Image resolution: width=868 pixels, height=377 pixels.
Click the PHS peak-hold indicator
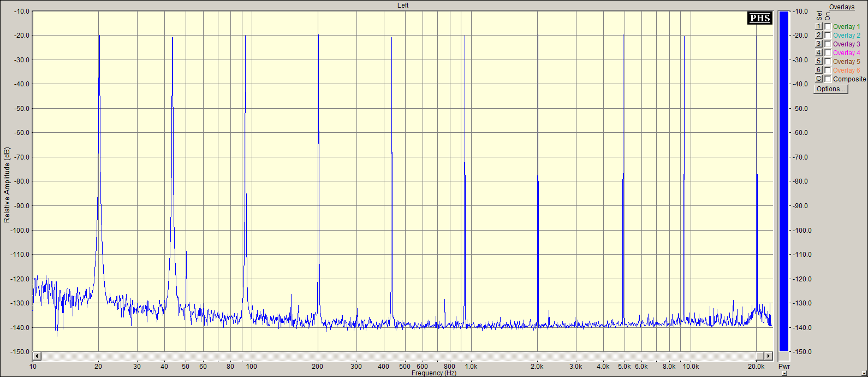[760, 18]
